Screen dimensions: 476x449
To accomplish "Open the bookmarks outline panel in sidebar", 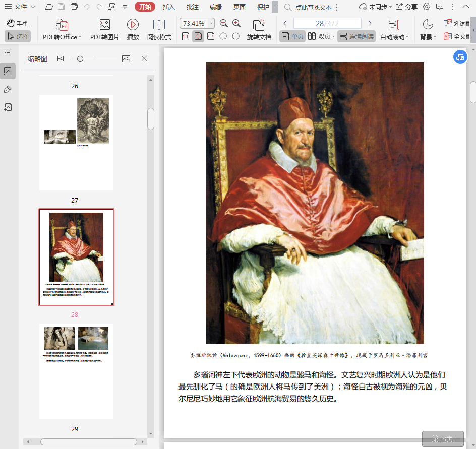I will click(x=8, y=53).
